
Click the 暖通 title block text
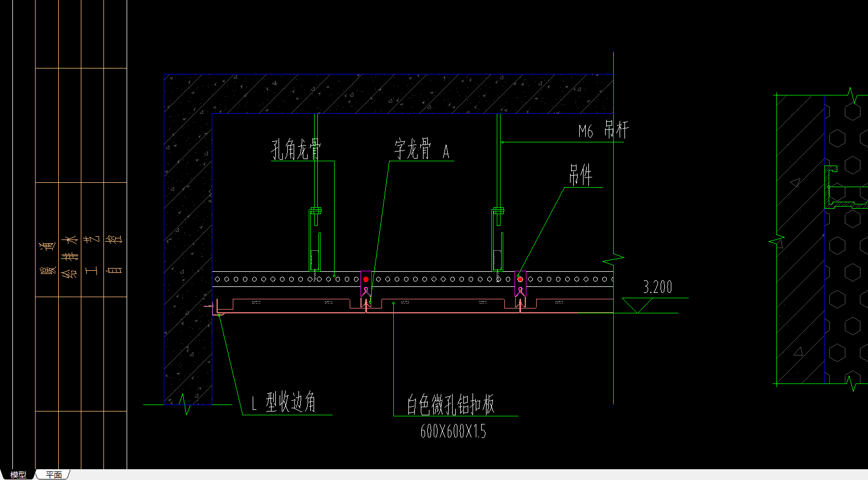click(x=47, y=258)
